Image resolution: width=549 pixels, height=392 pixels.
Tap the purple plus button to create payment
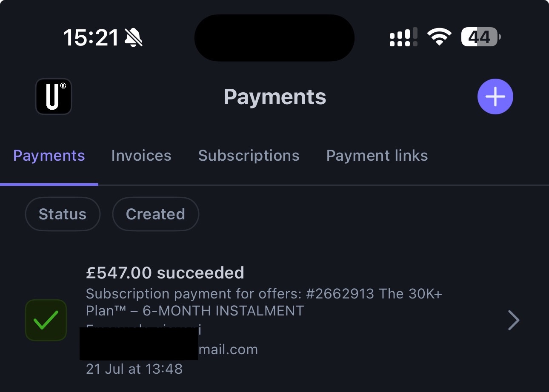[x=495, y=97]
